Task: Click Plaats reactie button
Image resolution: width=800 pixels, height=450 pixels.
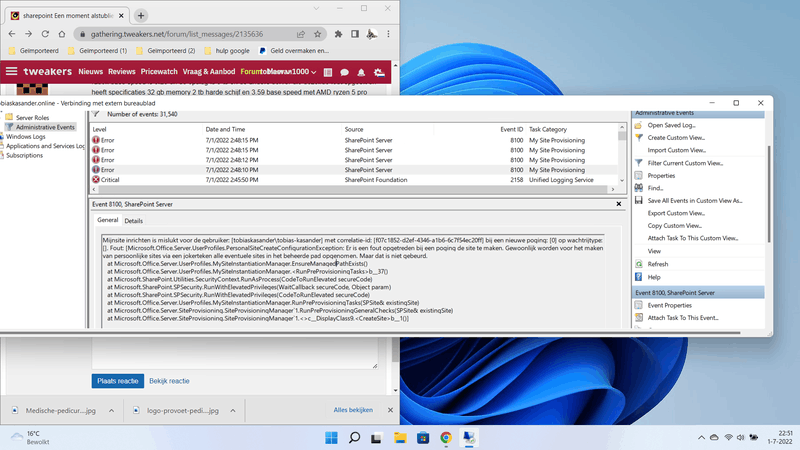Action: click(118, 381)
